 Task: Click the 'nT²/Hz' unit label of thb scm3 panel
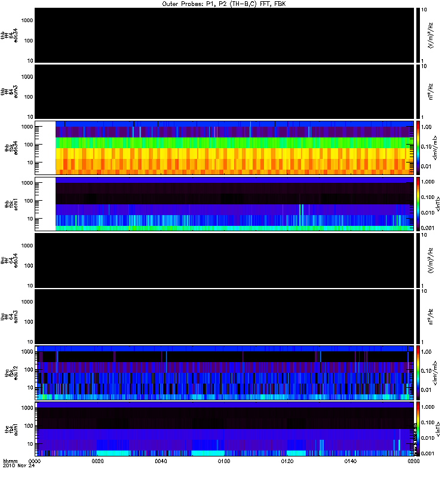tap(430, 91)
